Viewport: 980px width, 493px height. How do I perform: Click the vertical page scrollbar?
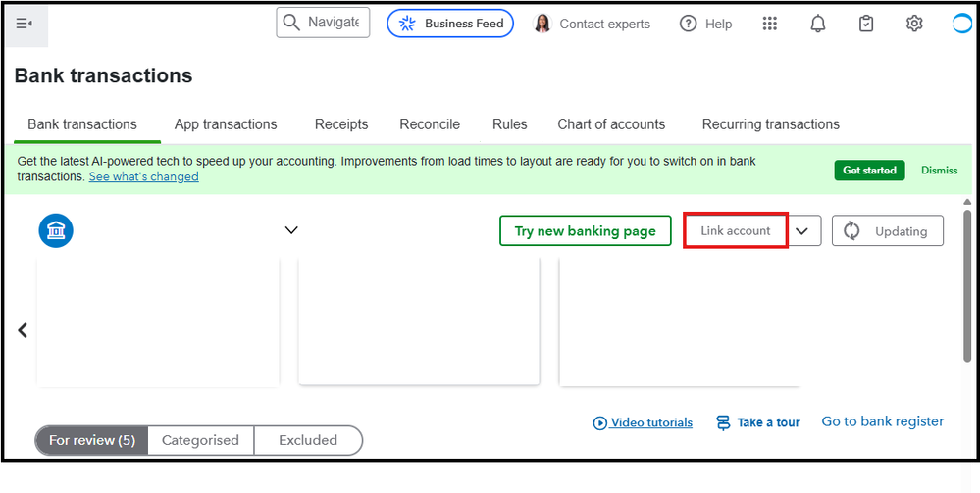tap(965, 294)
